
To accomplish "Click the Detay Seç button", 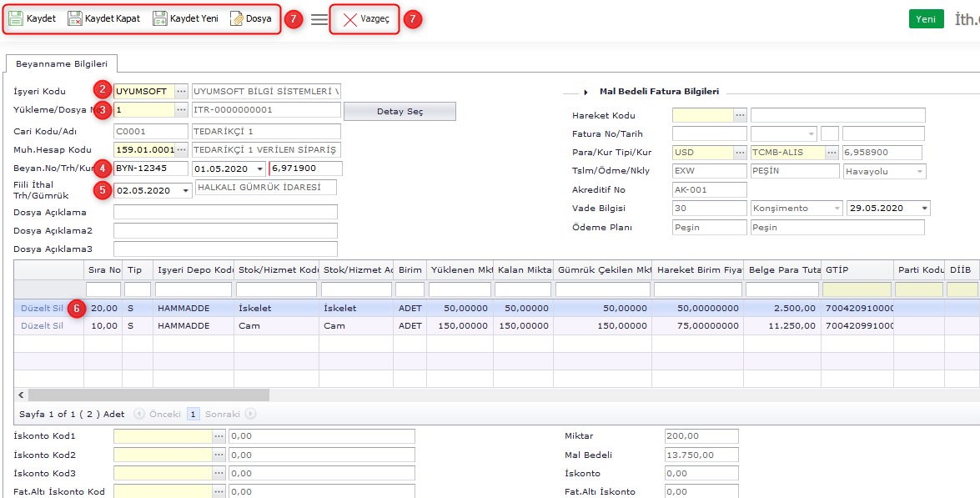I will 400,112.
